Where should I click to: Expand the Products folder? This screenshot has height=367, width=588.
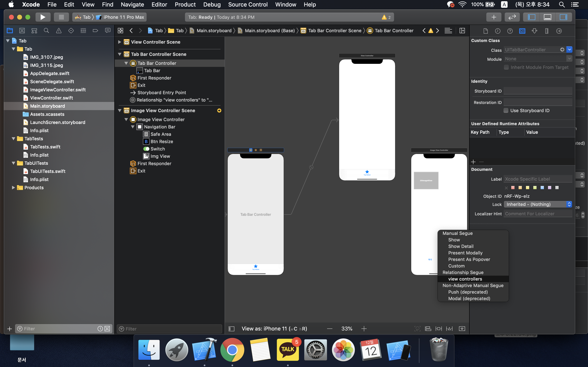click(13, 188)
